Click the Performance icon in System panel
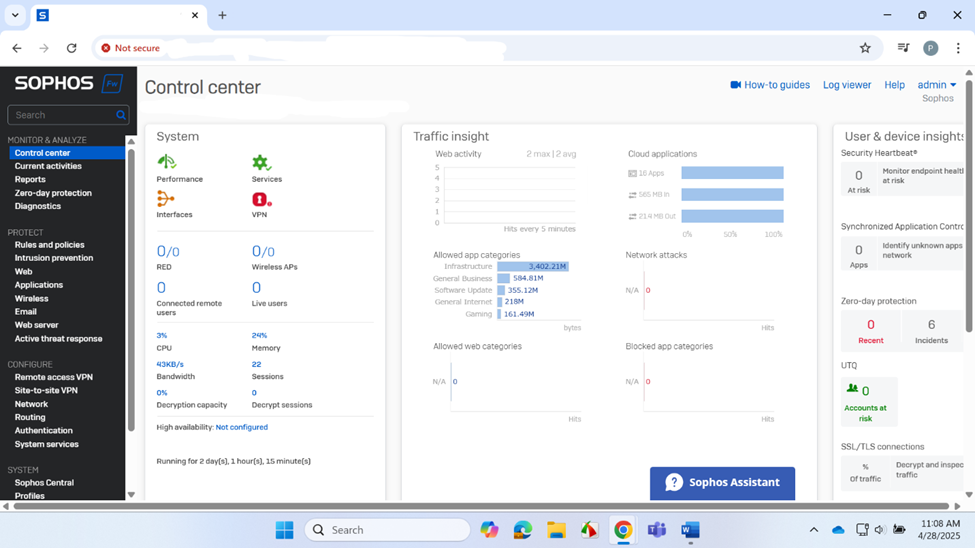Image resolution: width=975 pixels, height=548 pixels. point(167,162)
